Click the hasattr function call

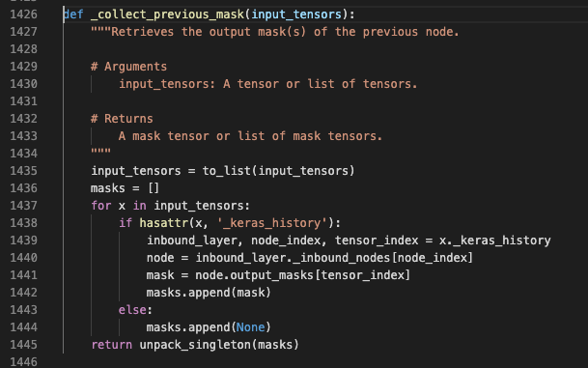pos(164,223)
